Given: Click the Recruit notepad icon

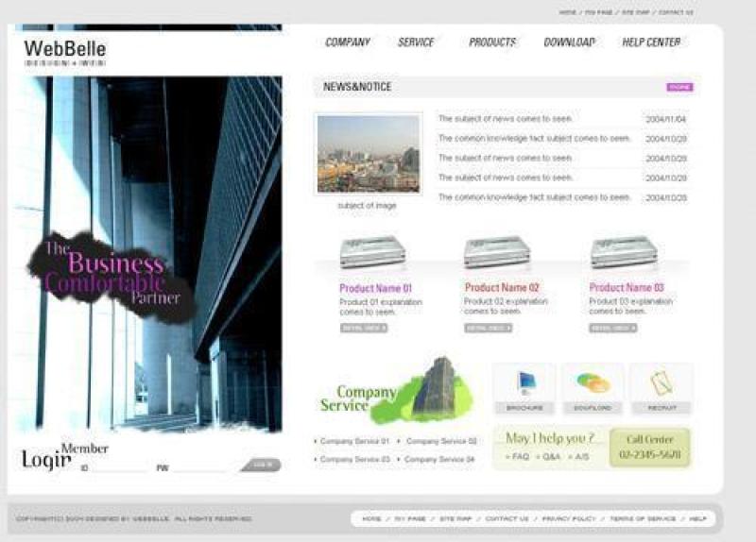Looking at the screenshot, I should tap(661, 382).
